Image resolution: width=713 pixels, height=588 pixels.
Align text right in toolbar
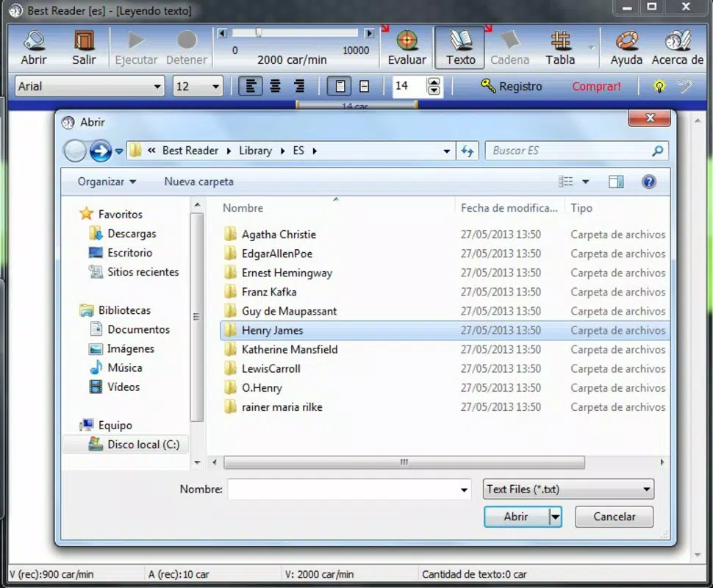click(299, 86)
